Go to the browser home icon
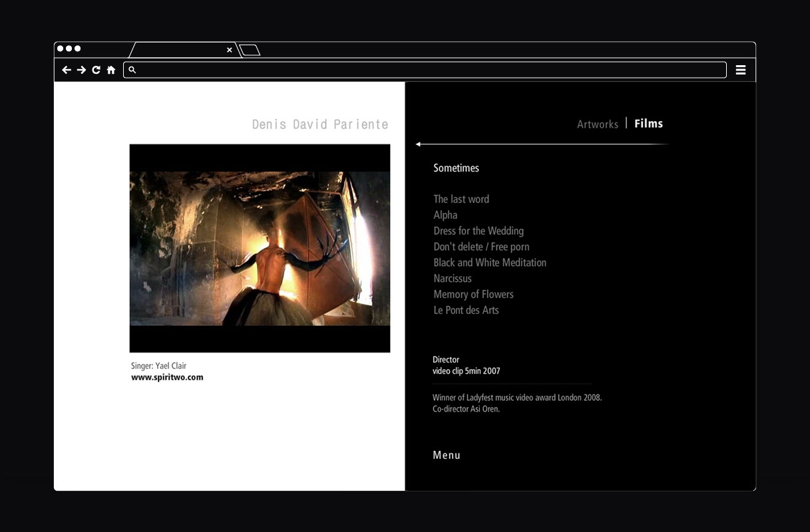Image resolution: width=810 pixels, height=532 pixels. tap(111, 70)
